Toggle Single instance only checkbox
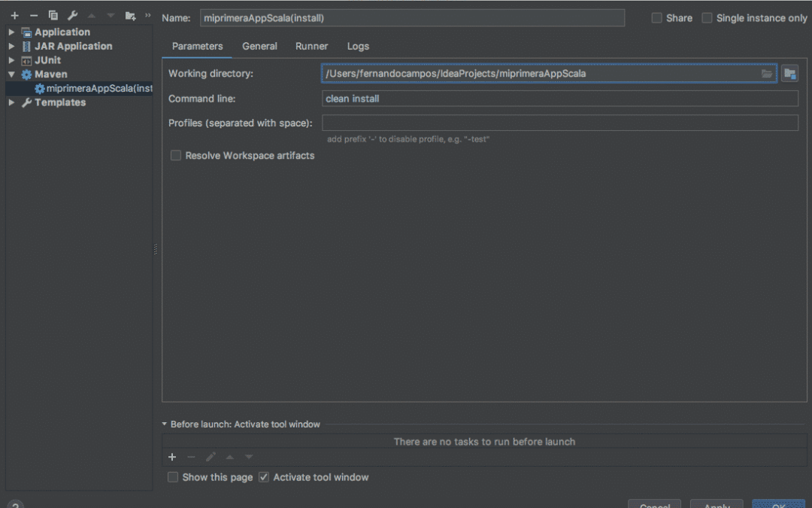 tap(707, 18)
